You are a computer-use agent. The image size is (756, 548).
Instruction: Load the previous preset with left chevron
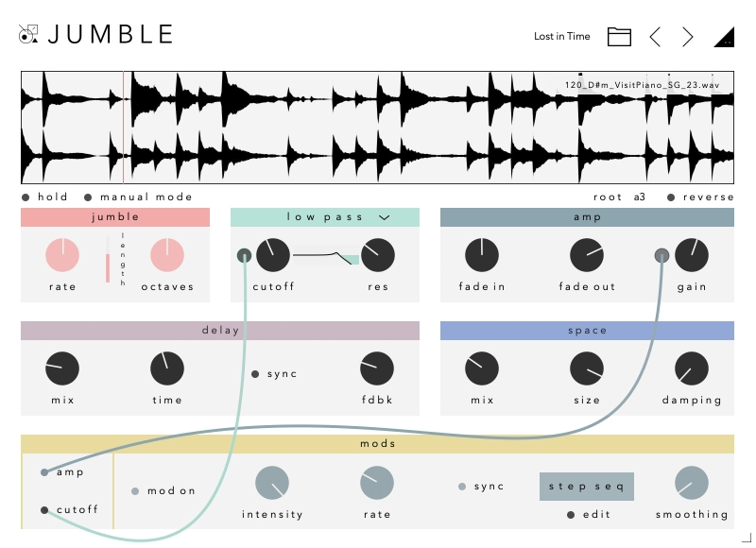(x=655, y=36)
